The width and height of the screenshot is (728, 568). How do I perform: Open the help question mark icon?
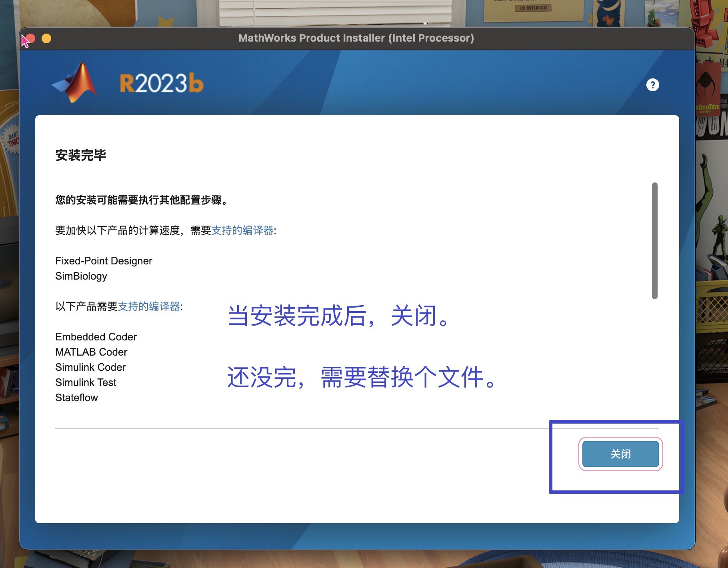coord(653,85)
